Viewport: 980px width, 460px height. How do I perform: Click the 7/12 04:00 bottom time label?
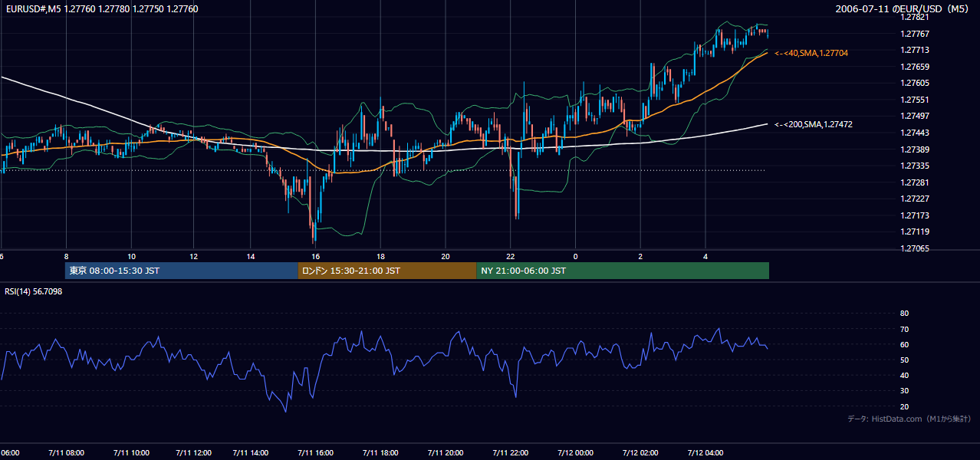[705, 452]
